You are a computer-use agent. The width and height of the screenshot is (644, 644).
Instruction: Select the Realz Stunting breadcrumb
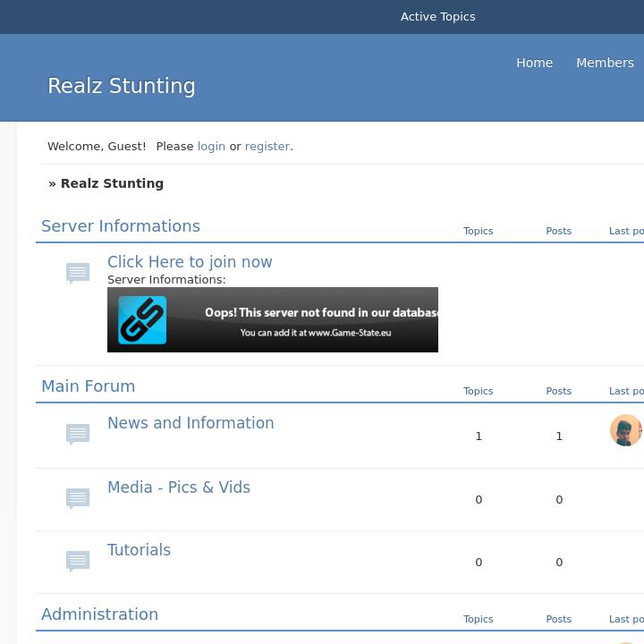click(x=112, y=183)
